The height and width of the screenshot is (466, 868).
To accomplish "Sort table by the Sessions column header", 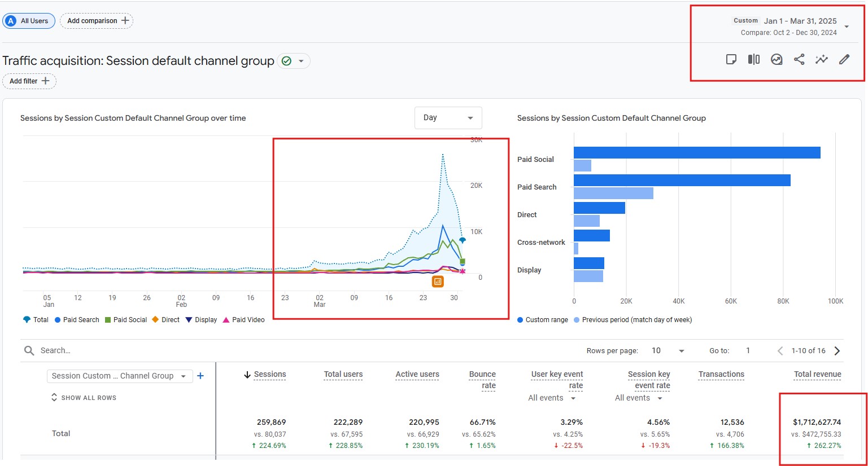I will coord(265,375).
